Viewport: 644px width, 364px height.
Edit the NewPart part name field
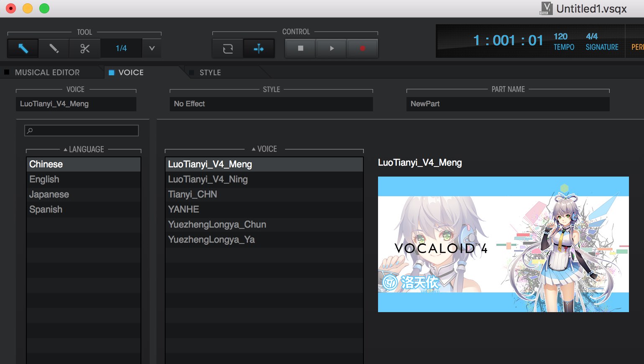coord(508,104)
